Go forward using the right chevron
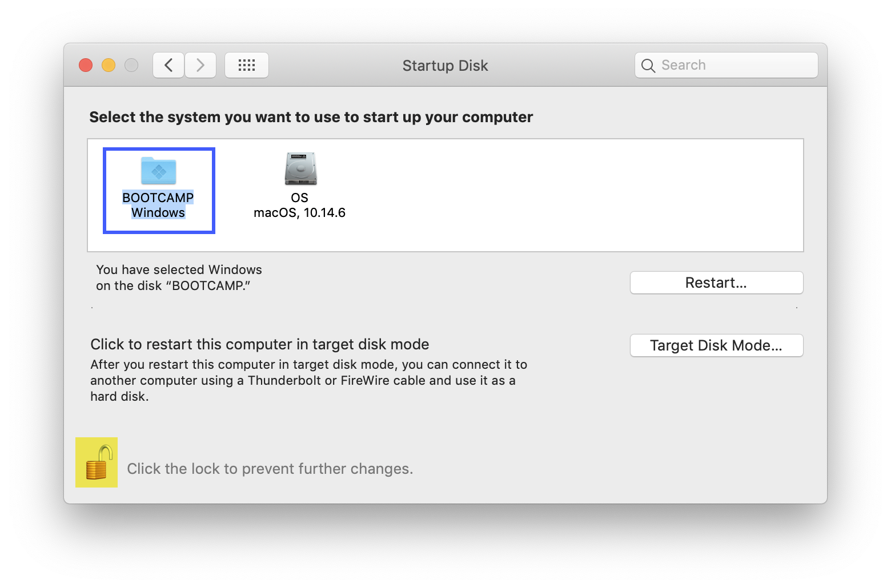This screenshot has height=588, width=891. [200, 65]
